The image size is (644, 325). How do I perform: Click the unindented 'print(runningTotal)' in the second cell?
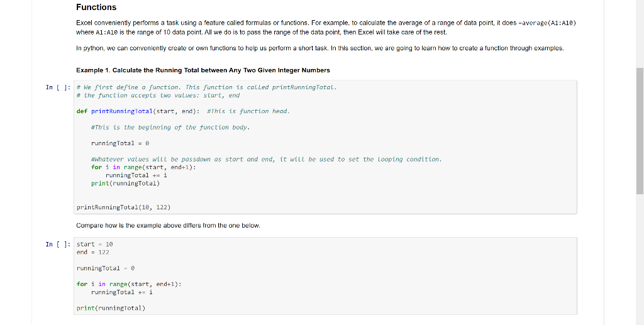(111, 308)
